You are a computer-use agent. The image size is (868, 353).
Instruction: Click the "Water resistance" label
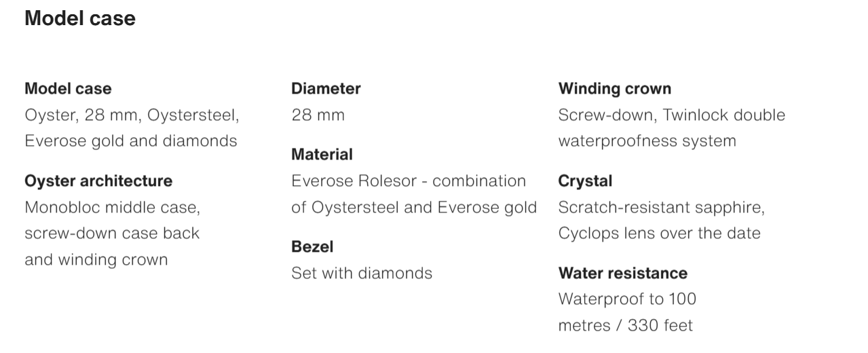click(622, 273)
